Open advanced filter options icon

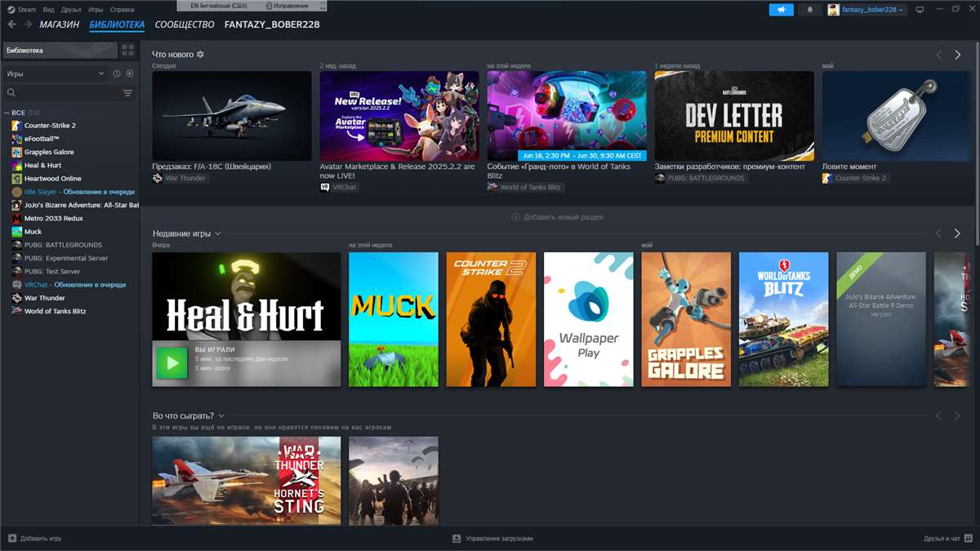[127, 93]
